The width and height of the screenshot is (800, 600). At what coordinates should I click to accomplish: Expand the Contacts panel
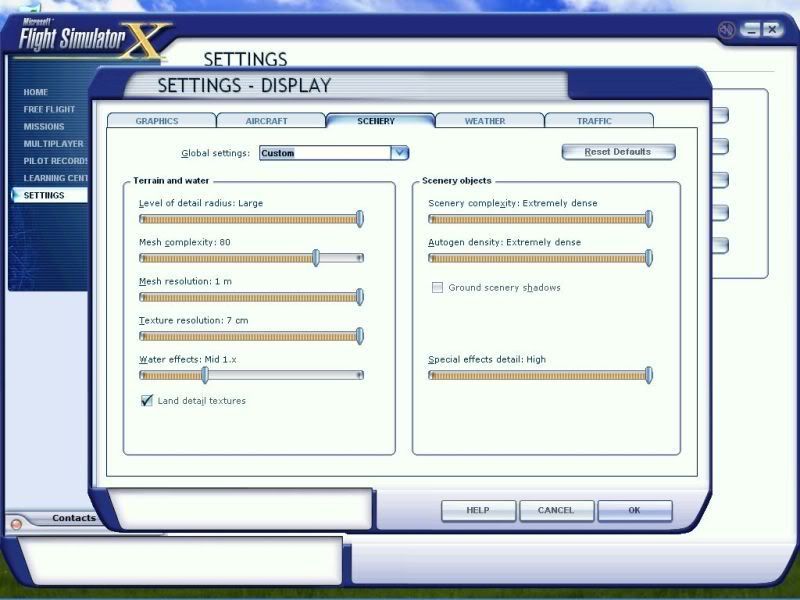pos(73,518)
